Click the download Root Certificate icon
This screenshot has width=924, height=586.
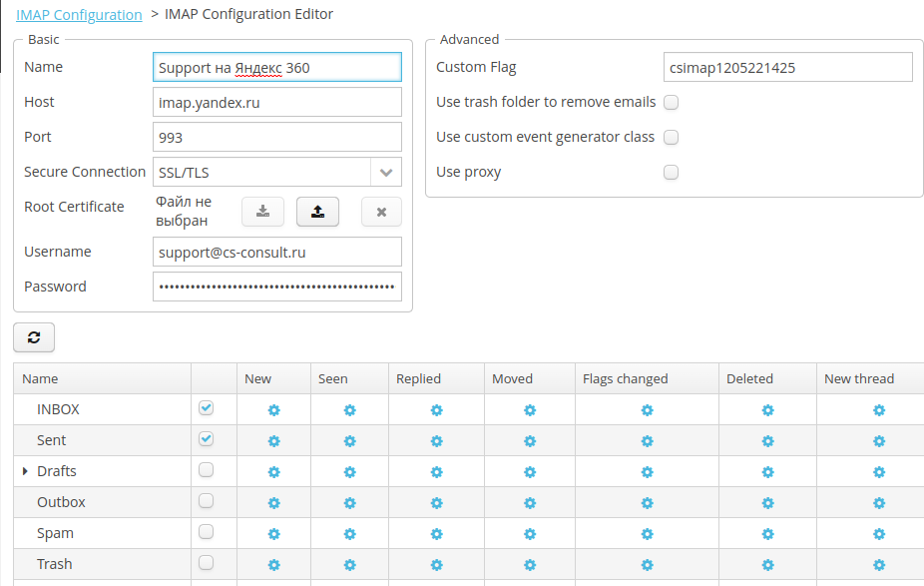[x=262, y=212]
